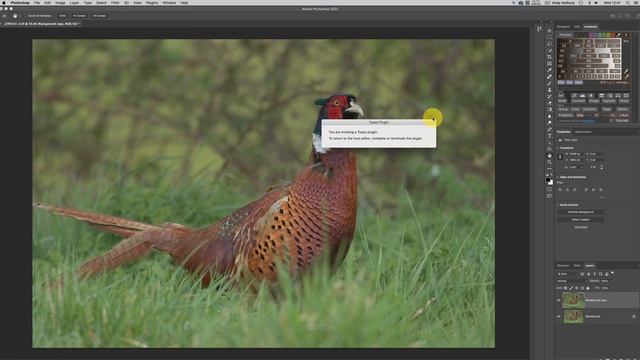This screenshot has width=640, height=360.
Task: Select the Move tool
Action: (549, 31)
